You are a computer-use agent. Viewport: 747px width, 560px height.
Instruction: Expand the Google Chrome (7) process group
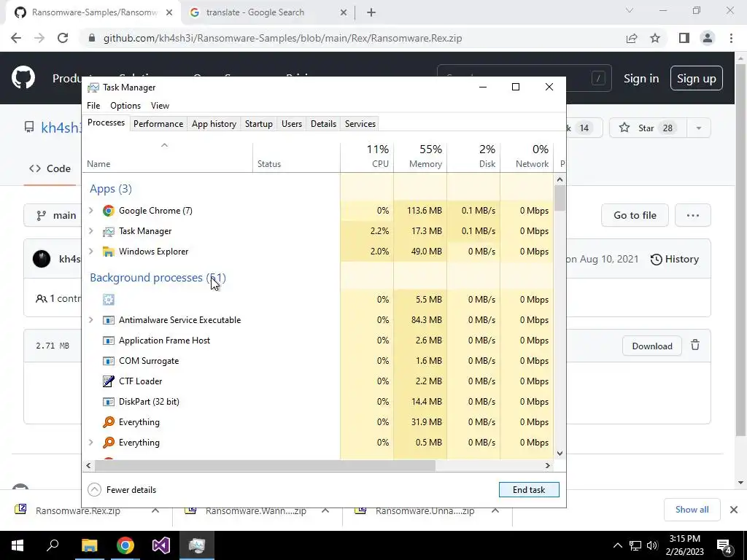point(91,211)
